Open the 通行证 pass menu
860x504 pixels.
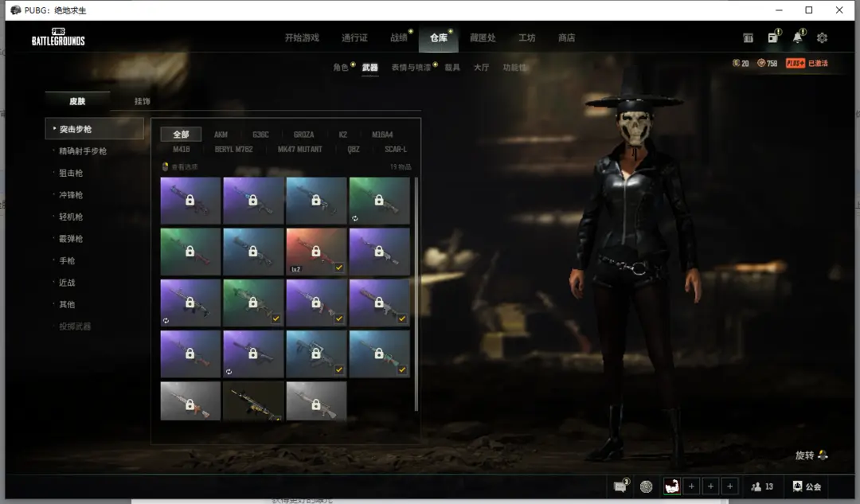354,38
